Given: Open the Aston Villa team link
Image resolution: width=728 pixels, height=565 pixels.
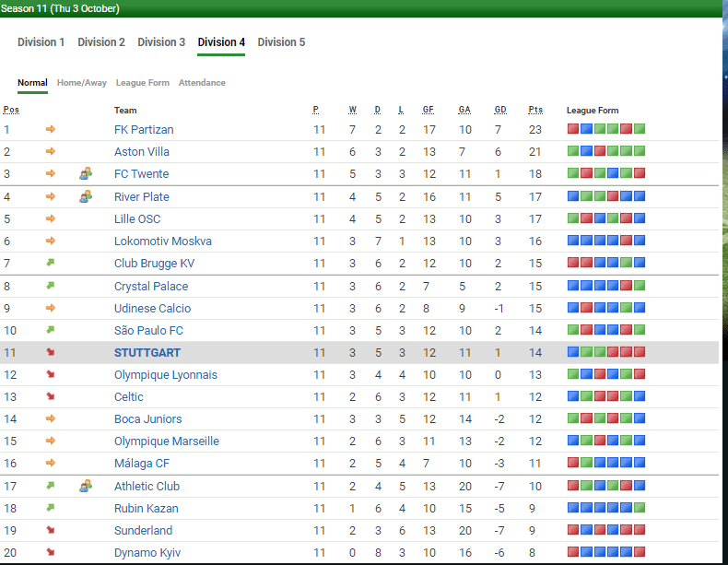Looking at the screenshot, I should coord(142,152).
